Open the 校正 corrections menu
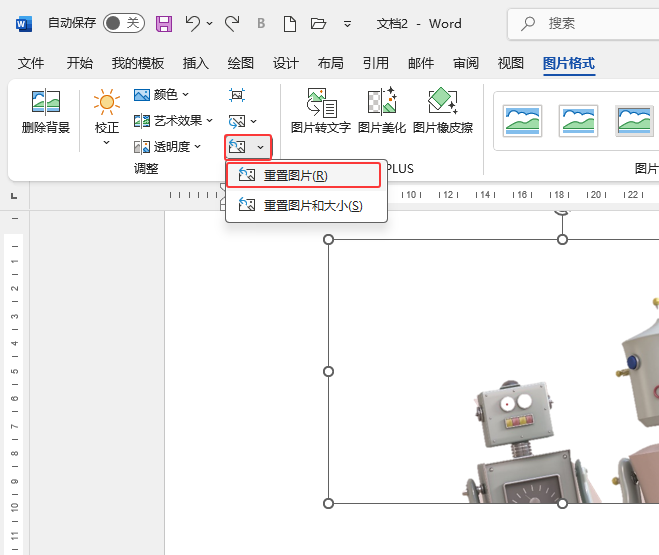This screenshot has width=659, height=555. (x=107, y=117)
